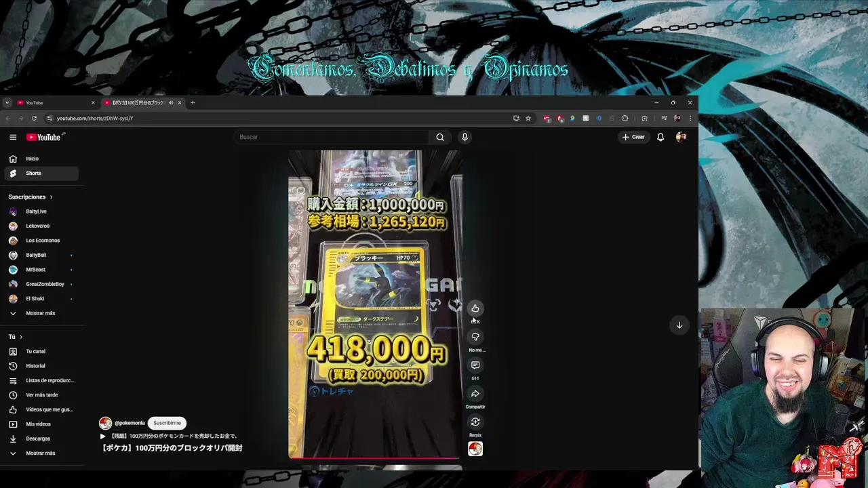This screenshot has width=868, height=488.
Task: Click the related video play link
Action: click(169, 436)
